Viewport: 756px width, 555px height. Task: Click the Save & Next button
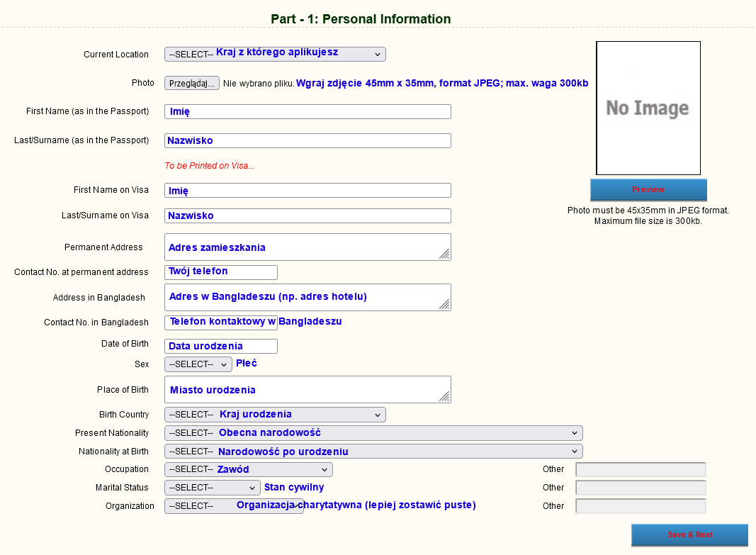click(x=689, y=535)
